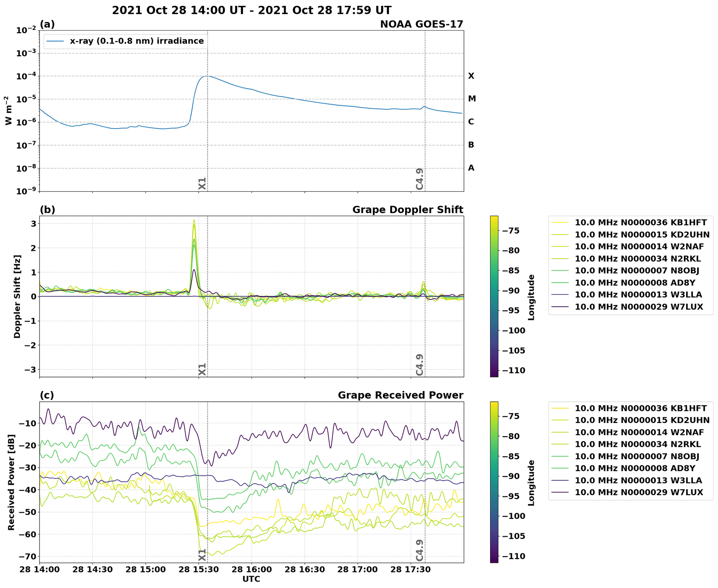Viewport: 718px width, 588px height.
Task: Click the Grape Received Power title
Action: tap(400, 395)
